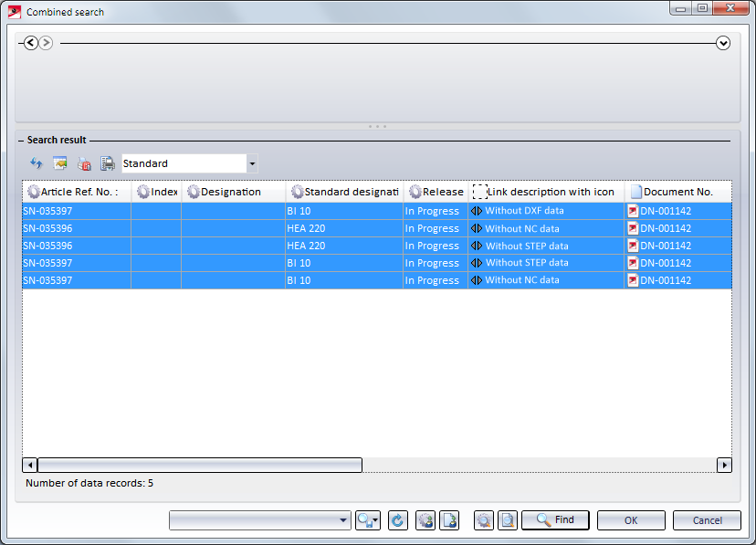
Task: Click the document export button at bottom
Action: (449, 520)
